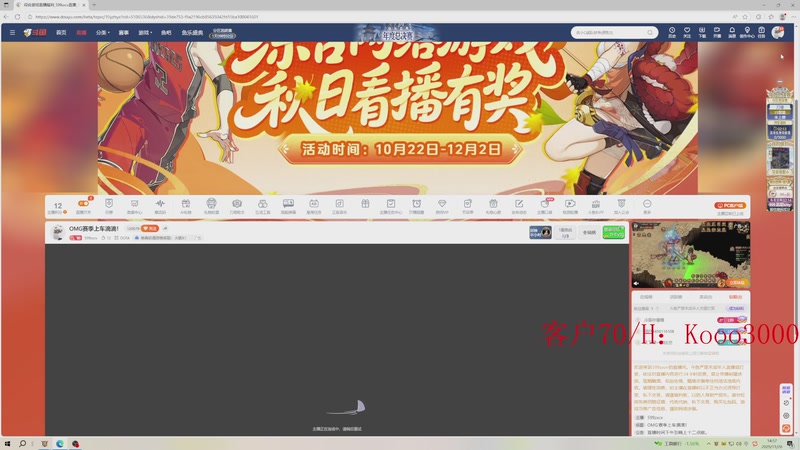Open the camera-shaped 刀塔助手 icon

pos(237,206)
